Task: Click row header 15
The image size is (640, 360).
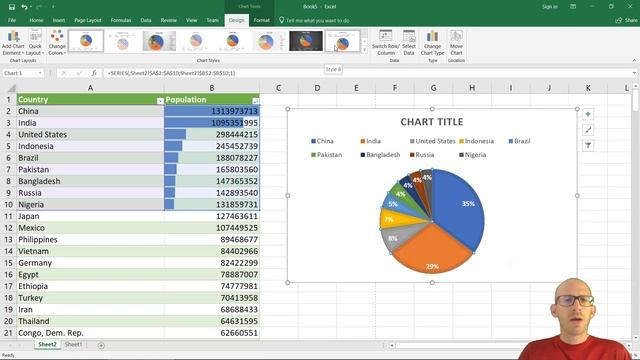Action: click(8, 263)
